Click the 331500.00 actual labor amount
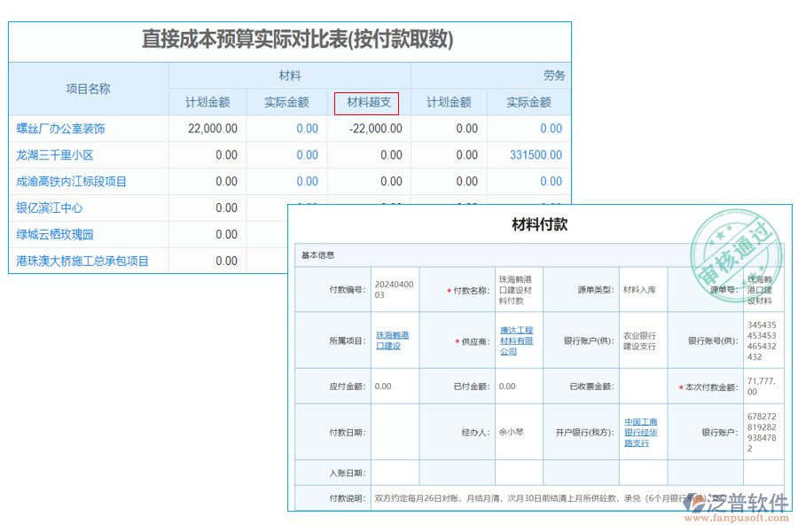798x532 pixels. coord(535,155)
